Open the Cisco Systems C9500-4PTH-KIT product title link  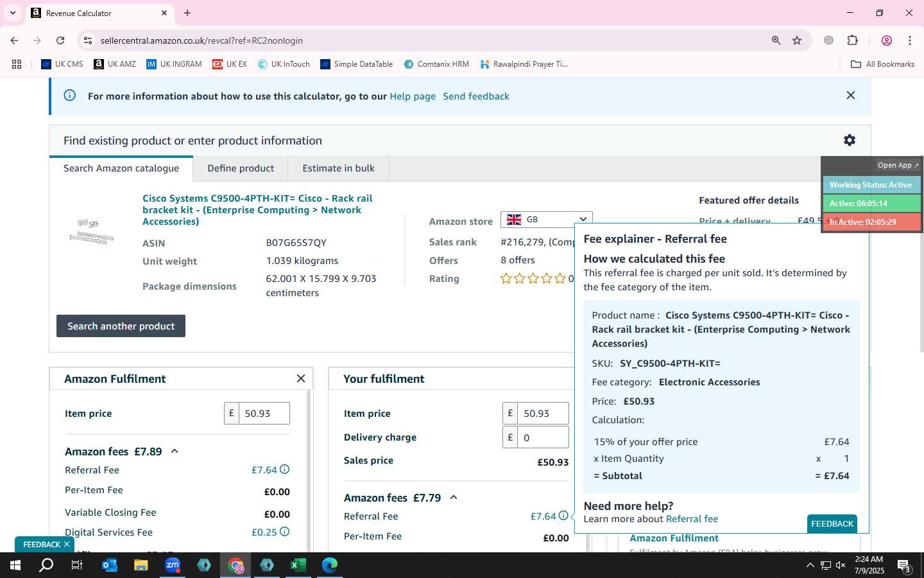[257, 210]
